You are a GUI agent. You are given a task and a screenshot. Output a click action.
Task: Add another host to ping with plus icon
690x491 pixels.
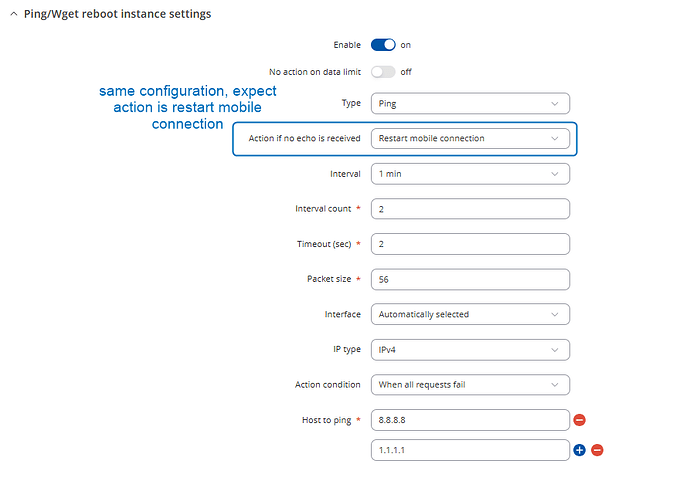[x=579, y=450]
